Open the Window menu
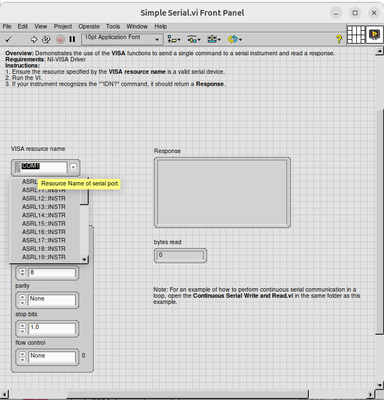This screenshot has height=400, width=384. pyautogui.click(x=137, y=26)
